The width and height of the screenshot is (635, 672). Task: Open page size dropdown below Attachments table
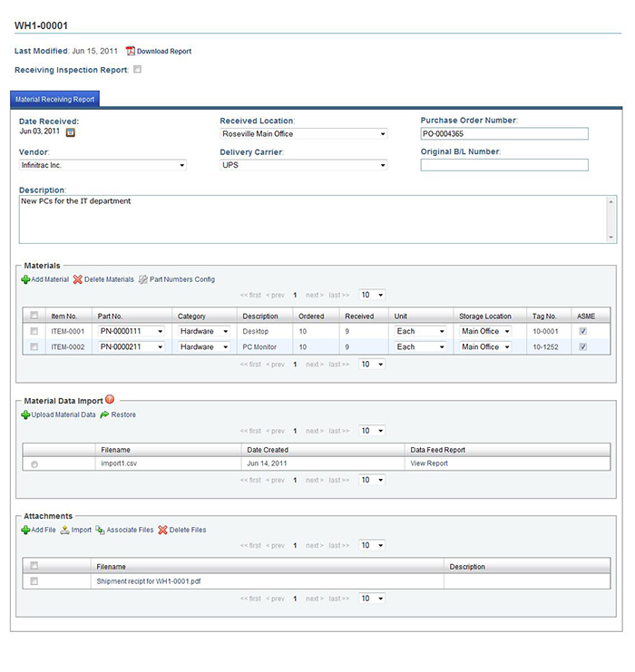coord(372,599)
